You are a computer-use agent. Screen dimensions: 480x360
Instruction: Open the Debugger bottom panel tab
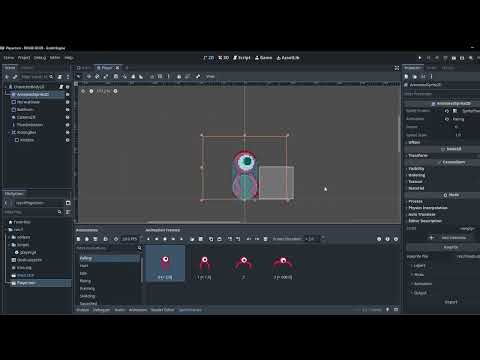pyautogui.click(x=101, y=310)
